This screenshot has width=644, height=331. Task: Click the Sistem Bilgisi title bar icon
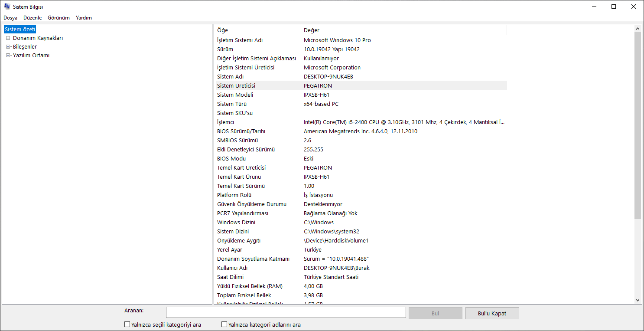(x=7, y=7)
